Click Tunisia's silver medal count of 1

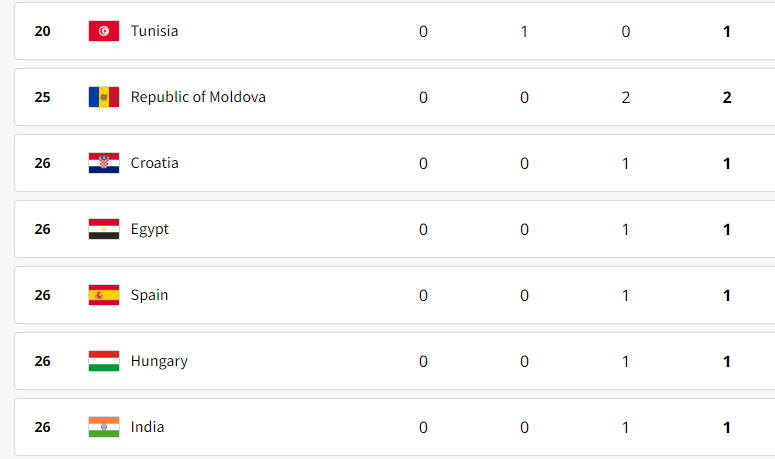click(x=524, y=32)
